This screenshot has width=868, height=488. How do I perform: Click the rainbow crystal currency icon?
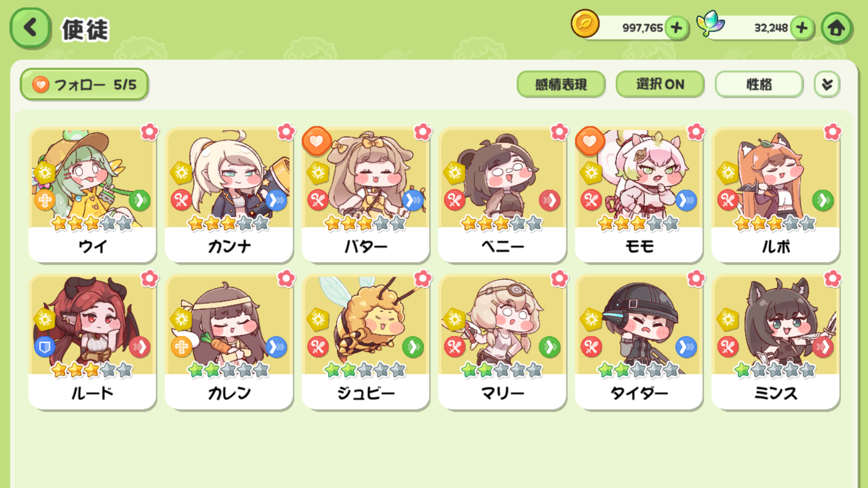[711, 24]
